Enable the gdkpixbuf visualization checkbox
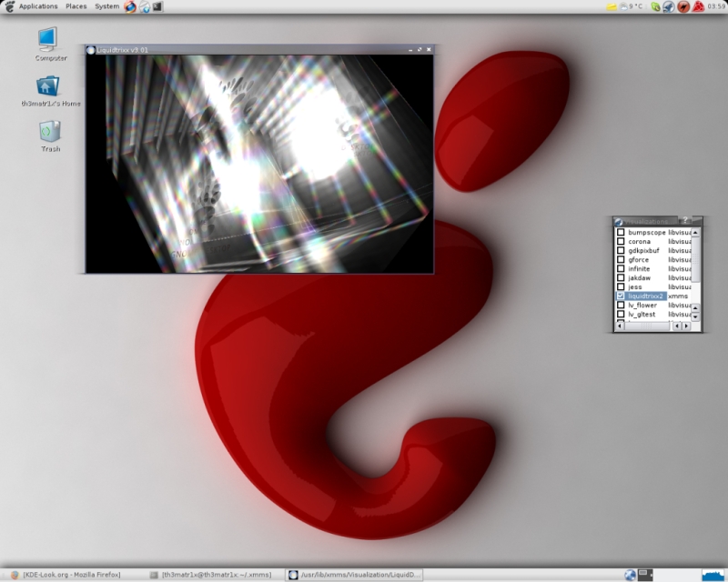This screenshot has height=582, width=728. point(621,250)
